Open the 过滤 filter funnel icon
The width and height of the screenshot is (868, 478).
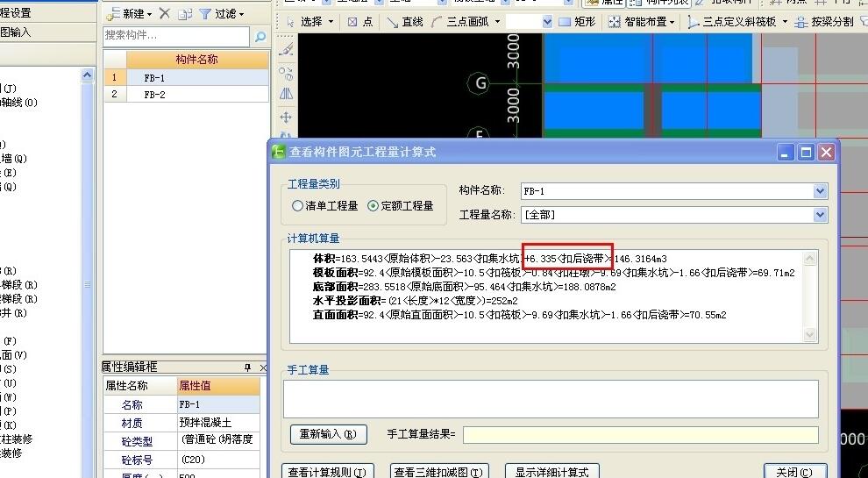click(205, 14)
